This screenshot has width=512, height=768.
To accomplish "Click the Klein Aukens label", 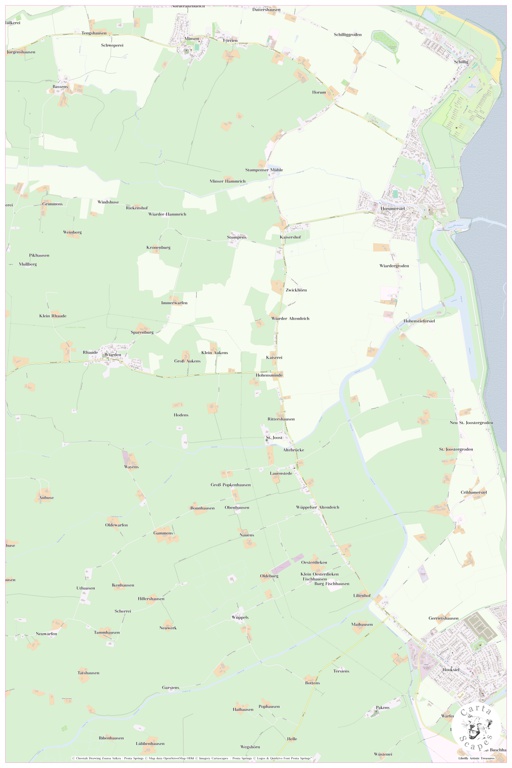I will pyautogui.click(x=214, y=353).
